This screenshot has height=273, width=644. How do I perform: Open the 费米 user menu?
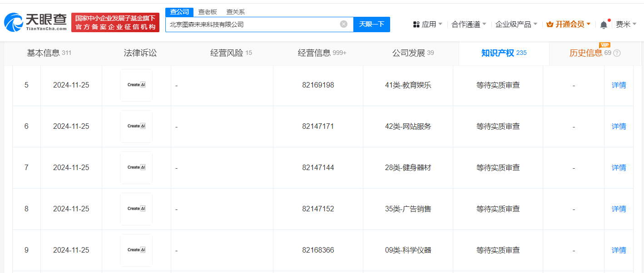pos(626,24)
